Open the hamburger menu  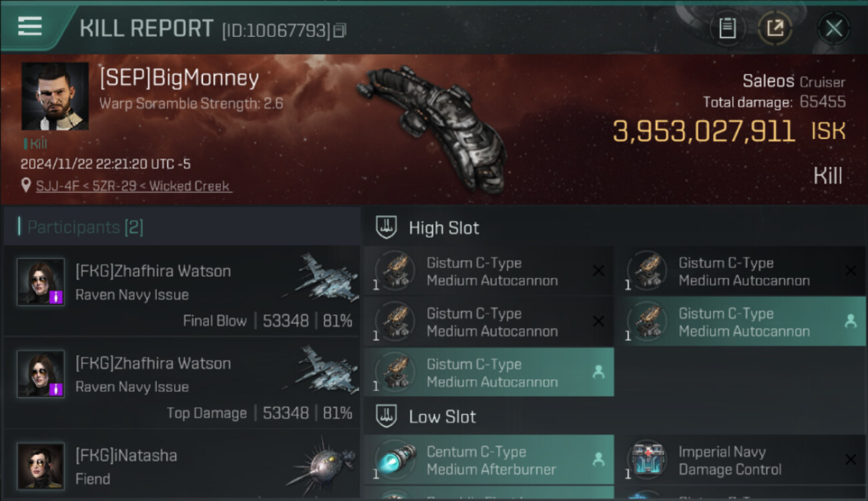(30, 27)
